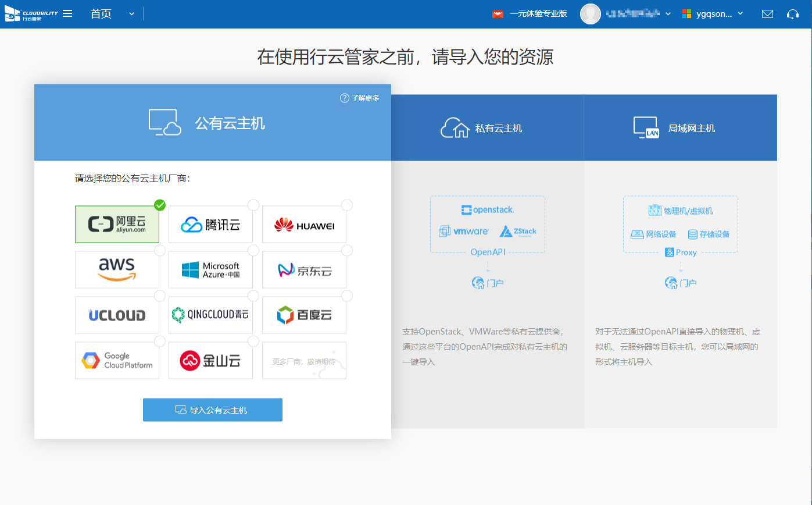Expand the 首页 dropdown arrow
This screenshot has width=812, height=505.
[131, 14]
